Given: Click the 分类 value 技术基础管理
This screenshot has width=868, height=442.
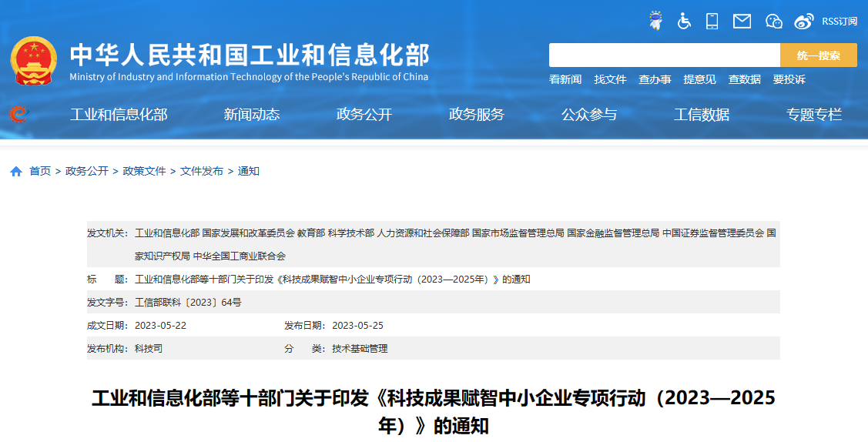Looking at the screenshot, I should pyautogui.click(x=360, y=349).
